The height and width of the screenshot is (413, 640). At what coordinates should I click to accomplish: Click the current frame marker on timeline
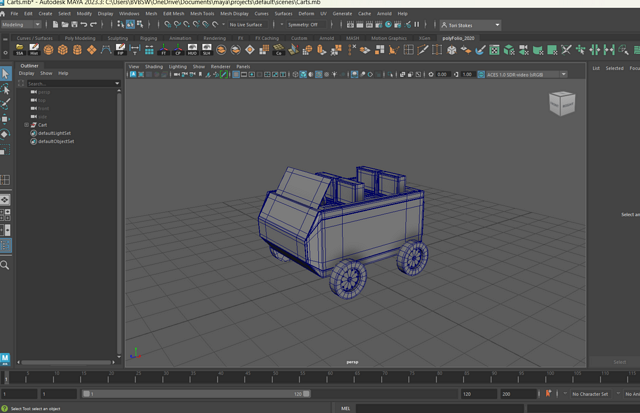coord(6,379)
